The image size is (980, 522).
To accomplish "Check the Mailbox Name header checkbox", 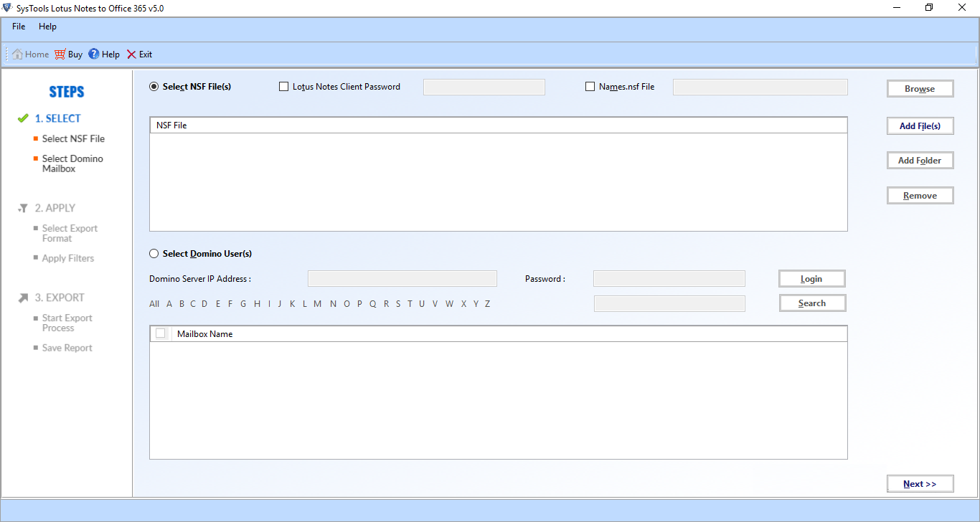I will (x=161, y=333).
